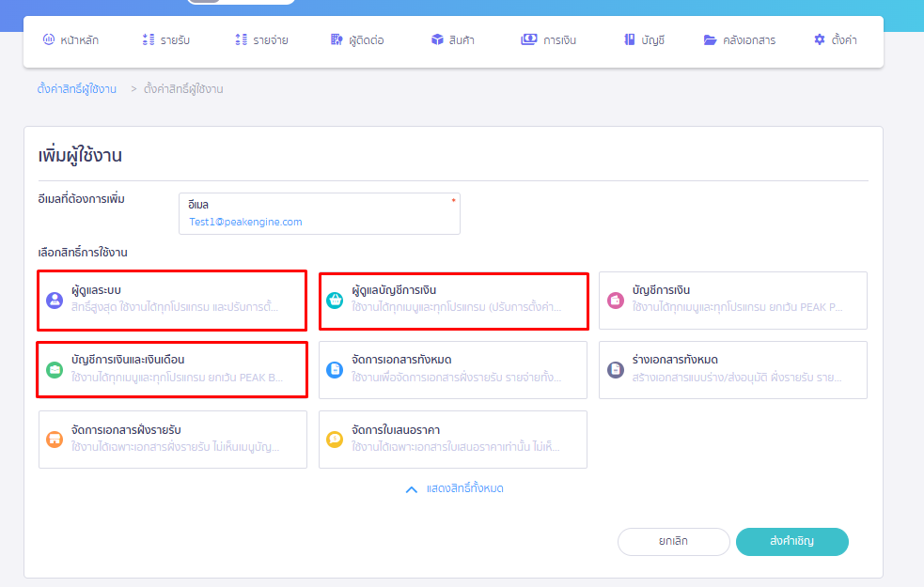The width and height of the screenshot is (924, 587).
Task: Click the purple ผู้ดูแลระบบ role icon
Action: coord(54,301)
